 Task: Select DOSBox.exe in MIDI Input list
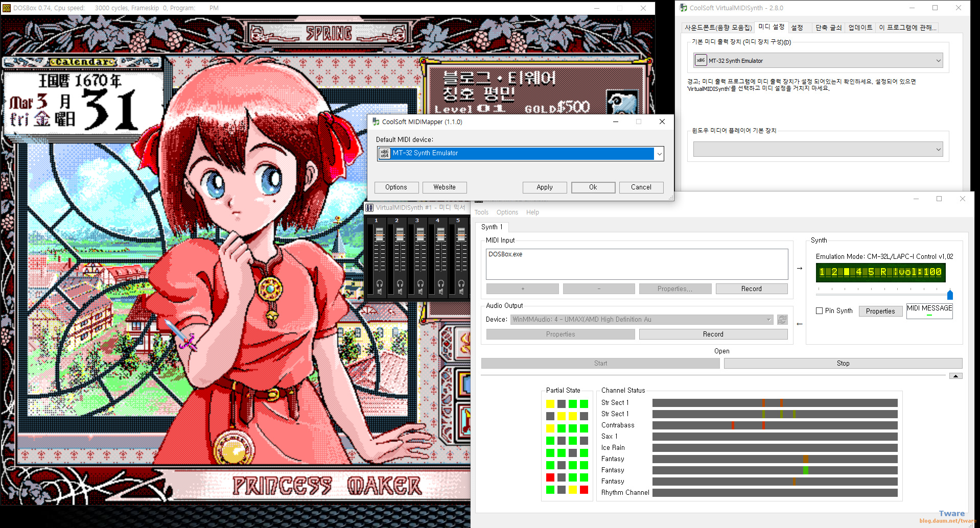(x=505, y=254)
